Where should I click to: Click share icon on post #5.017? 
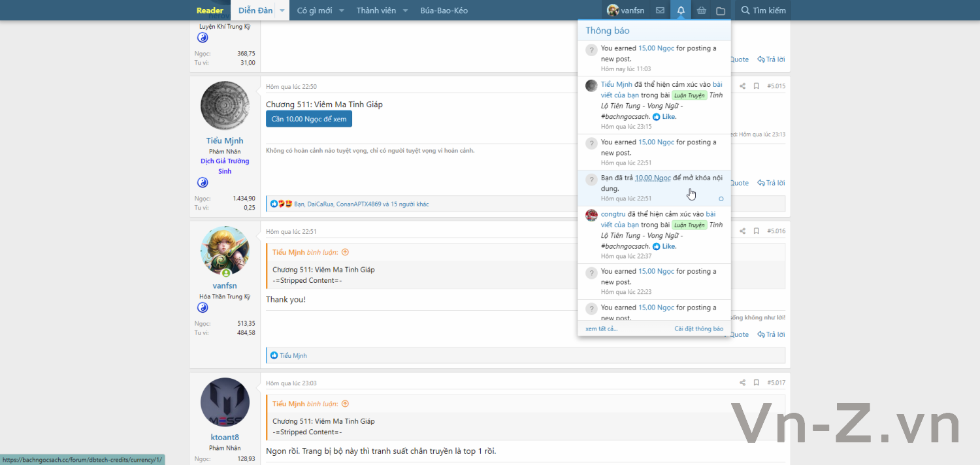click(x=742, y=383)
